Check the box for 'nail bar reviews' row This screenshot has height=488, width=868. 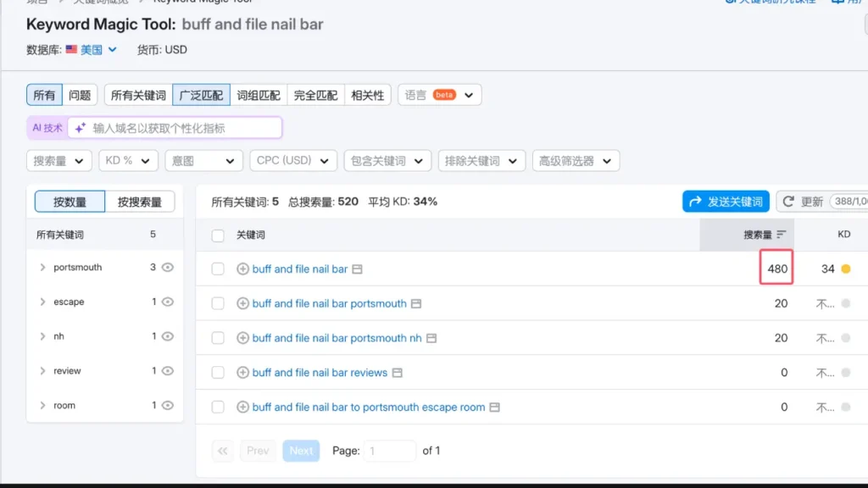[x=218, y=373]
